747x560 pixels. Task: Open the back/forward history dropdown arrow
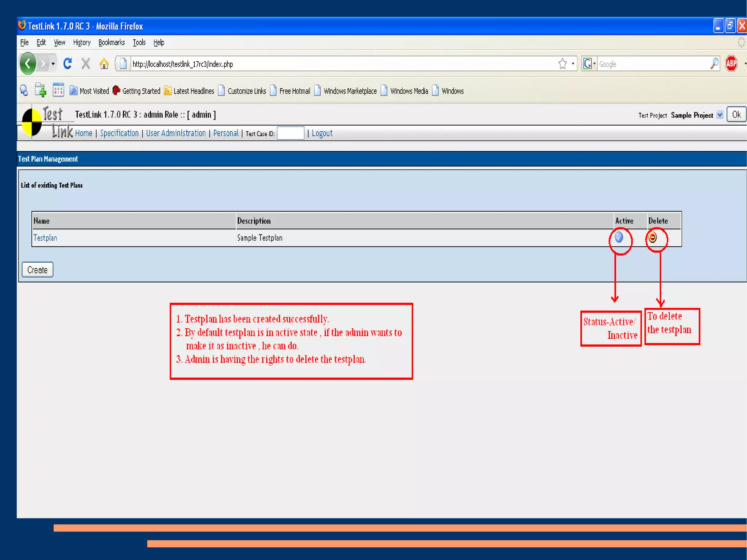click(53, 64)
